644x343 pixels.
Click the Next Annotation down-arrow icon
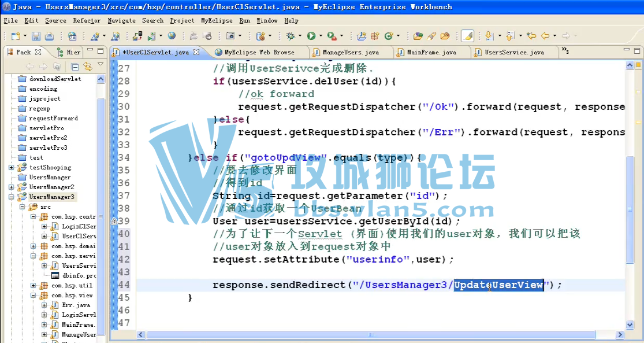(x=489, y=36)
